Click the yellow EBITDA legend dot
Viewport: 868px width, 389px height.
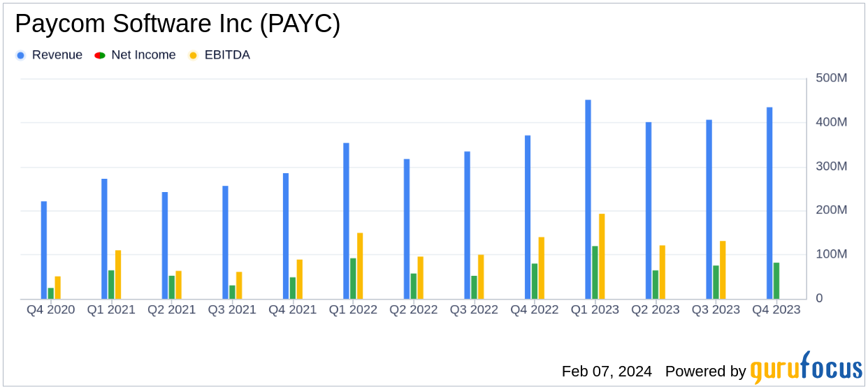tap(193, 55)
